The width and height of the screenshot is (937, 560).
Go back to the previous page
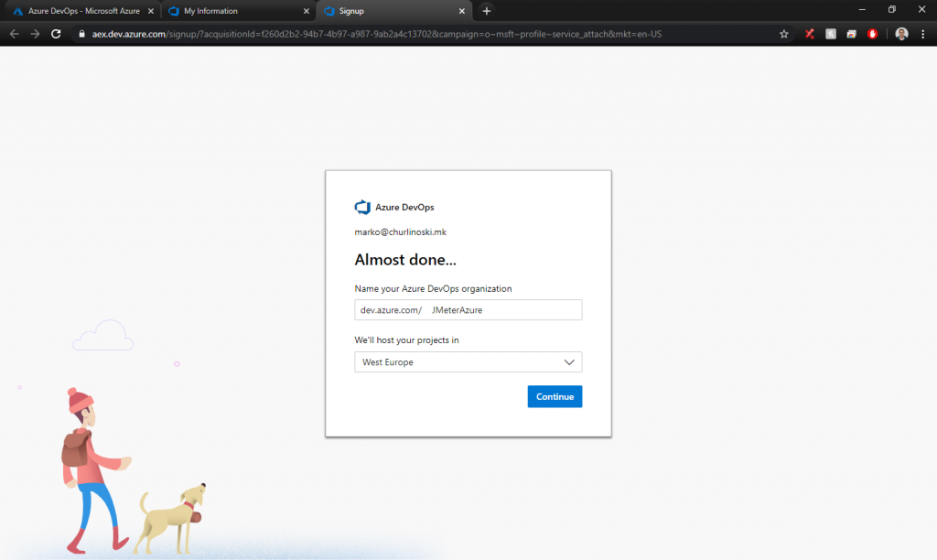tap(15, 34)
